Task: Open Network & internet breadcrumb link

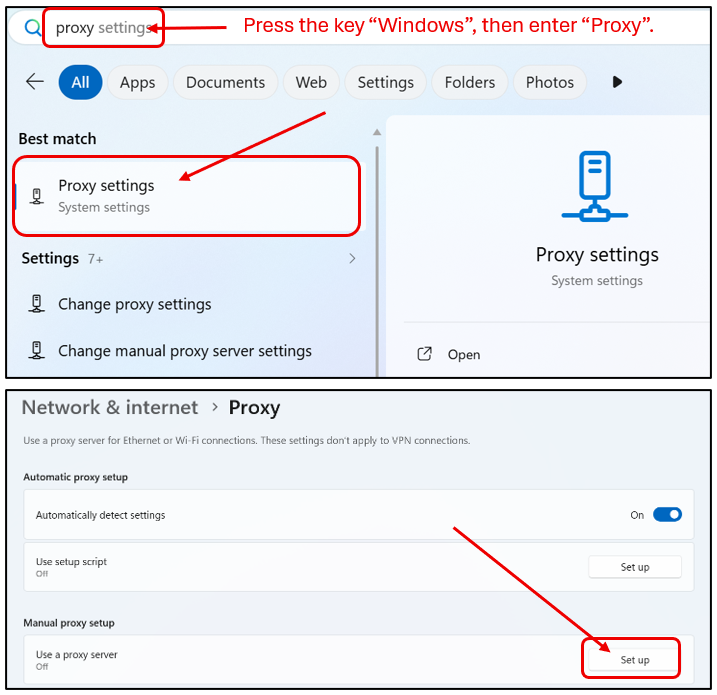Action: 110,407
